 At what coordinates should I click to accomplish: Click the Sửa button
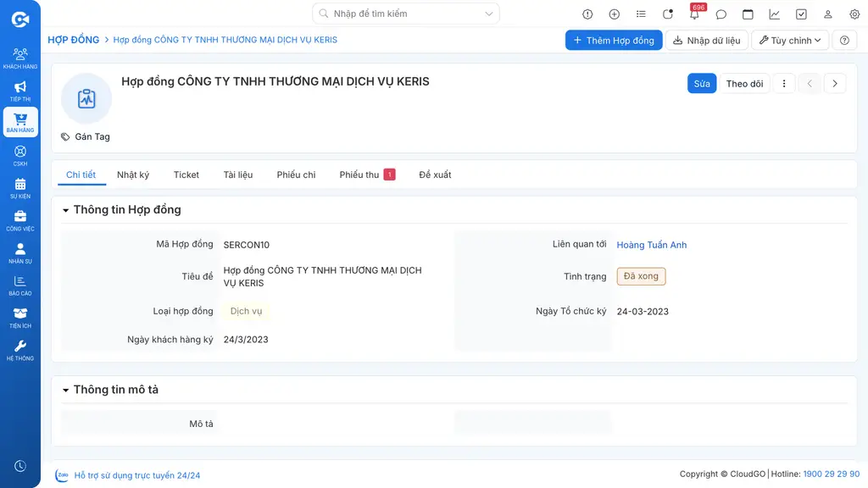701,84
